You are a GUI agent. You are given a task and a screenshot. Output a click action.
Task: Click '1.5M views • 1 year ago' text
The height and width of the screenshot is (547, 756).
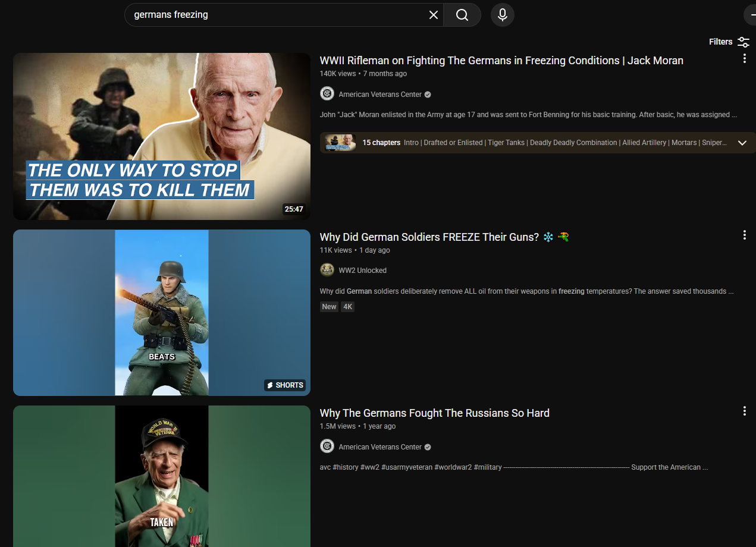pos(357,426)
